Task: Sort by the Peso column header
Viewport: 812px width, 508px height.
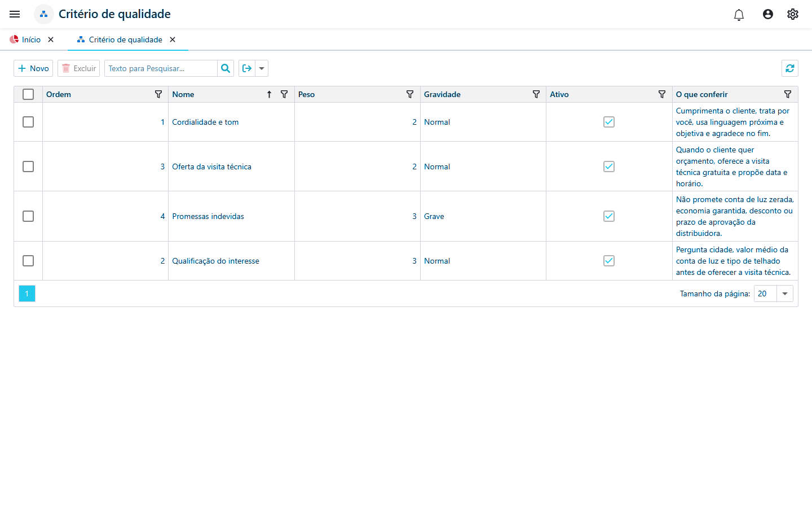Action: (x=306, y=94)
